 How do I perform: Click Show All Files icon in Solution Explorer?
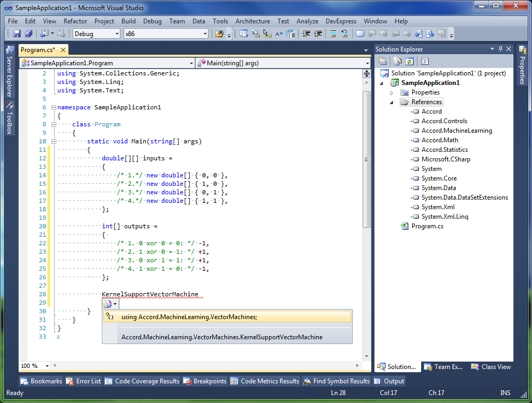pos(396,61)
